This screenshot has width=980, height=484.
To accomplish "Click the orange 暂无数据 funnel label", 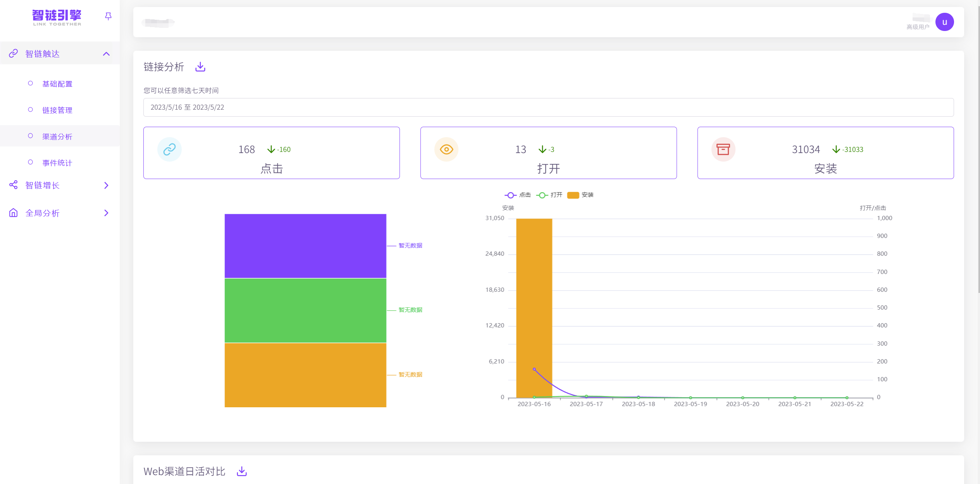I will (410, 375).
